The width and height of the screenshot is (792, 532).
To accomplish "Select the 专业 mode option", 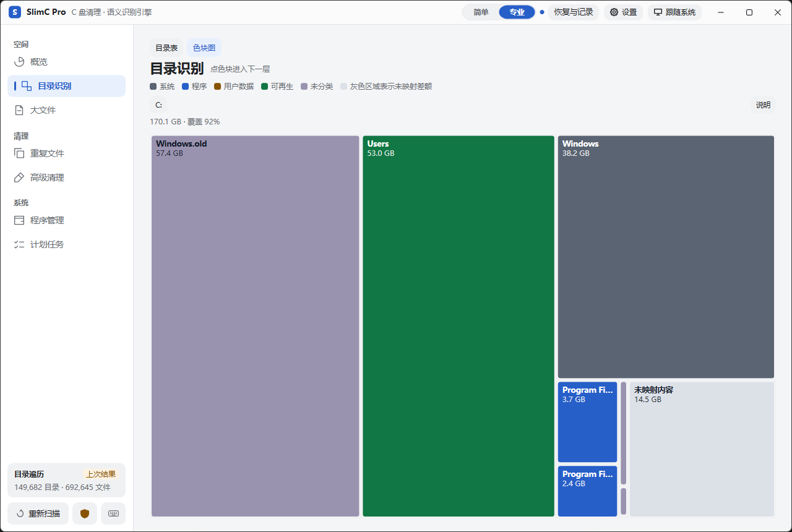I will point(517,12).
